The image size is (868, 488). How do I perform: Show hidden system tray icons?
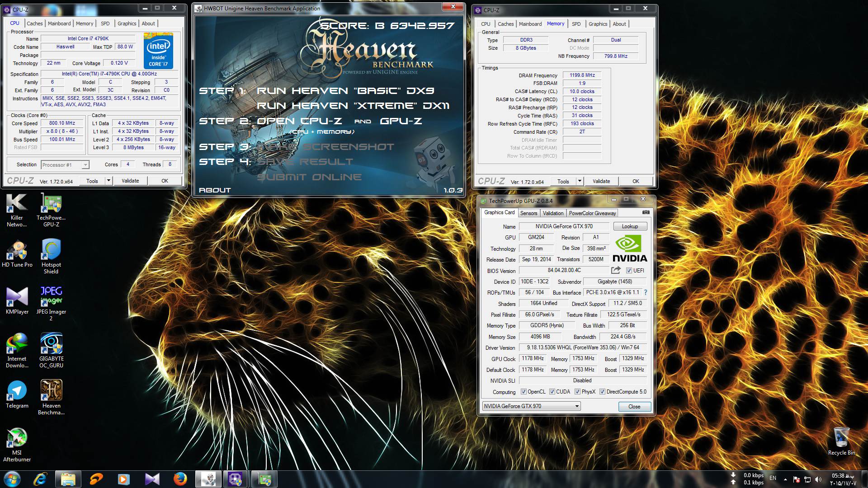(785, 479)
